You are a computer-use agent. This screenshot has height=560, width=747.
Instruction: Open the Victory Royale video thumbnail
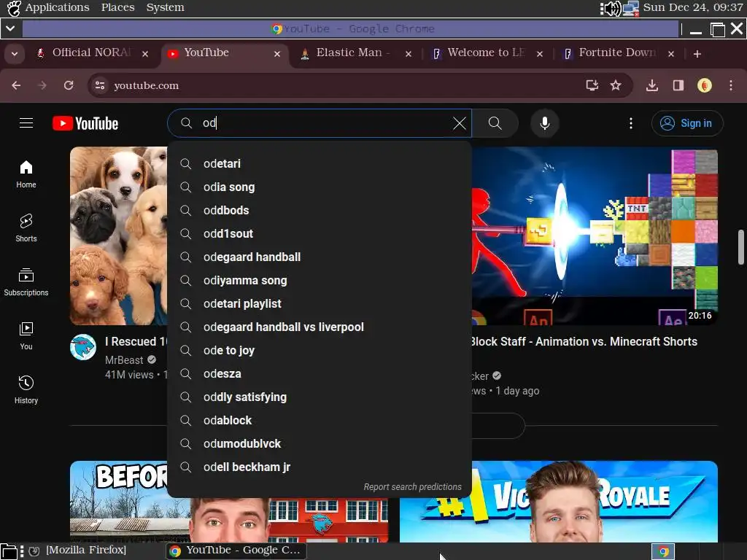559,502
